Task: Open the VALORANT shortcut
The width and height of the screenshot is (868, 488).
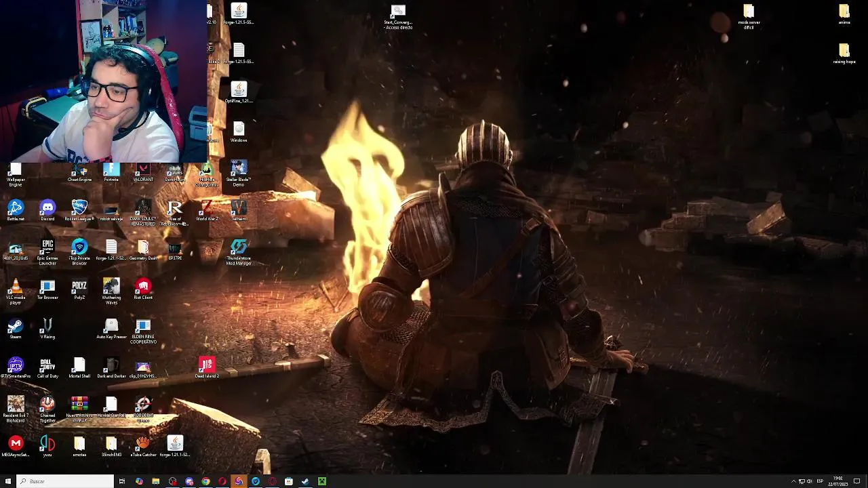Action: (143, 174)
